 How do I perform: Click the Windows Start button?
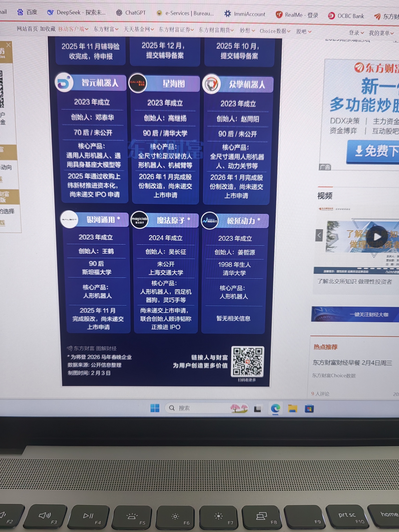tap(155, 408)
